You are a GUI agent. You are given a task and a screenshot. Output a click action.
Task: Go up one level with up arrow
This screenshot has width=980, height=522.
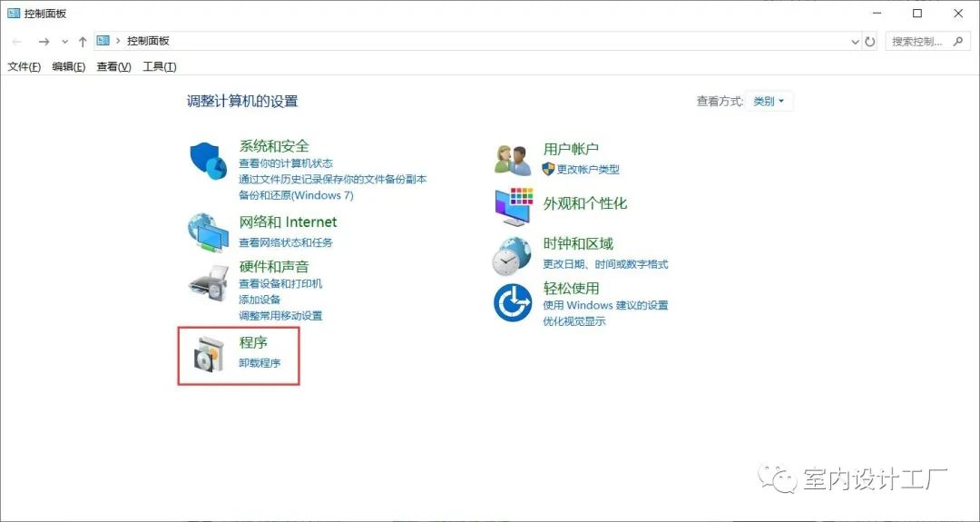tap(83, 41)
